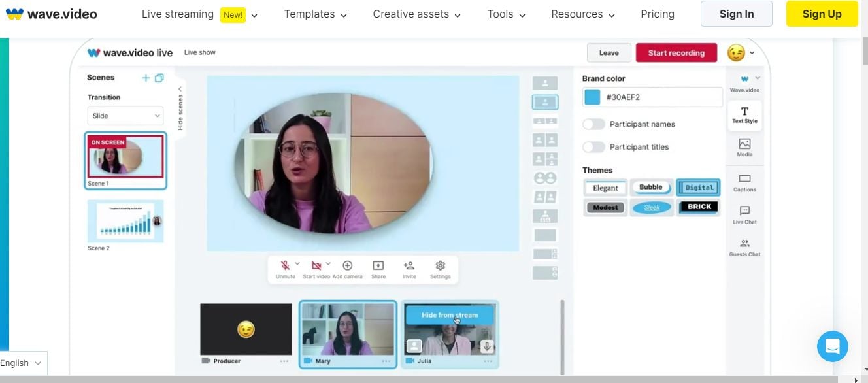Click the Start recording button
The width and height of the screenshot is (868, 383).
676,52
